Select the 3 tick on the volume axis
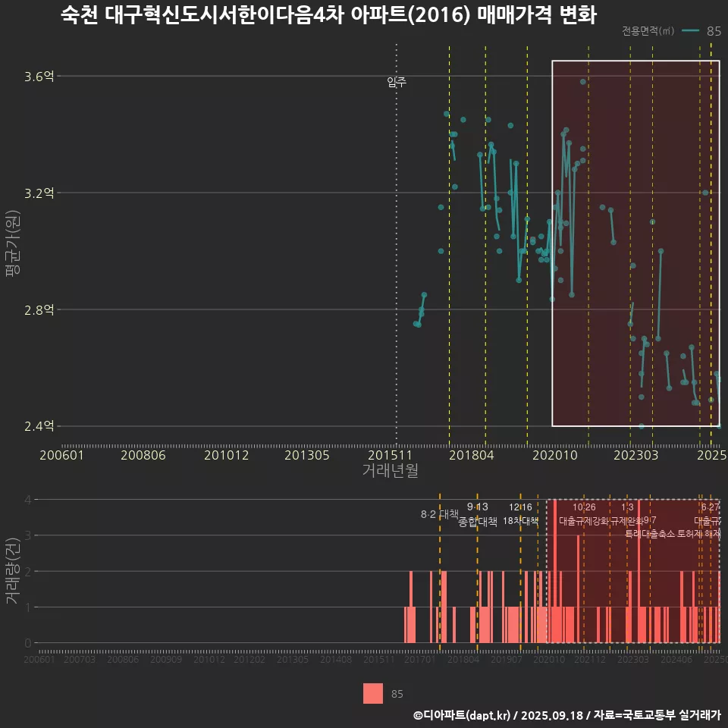The height and width of the screenshot is (728, 728). click(28, 535)
